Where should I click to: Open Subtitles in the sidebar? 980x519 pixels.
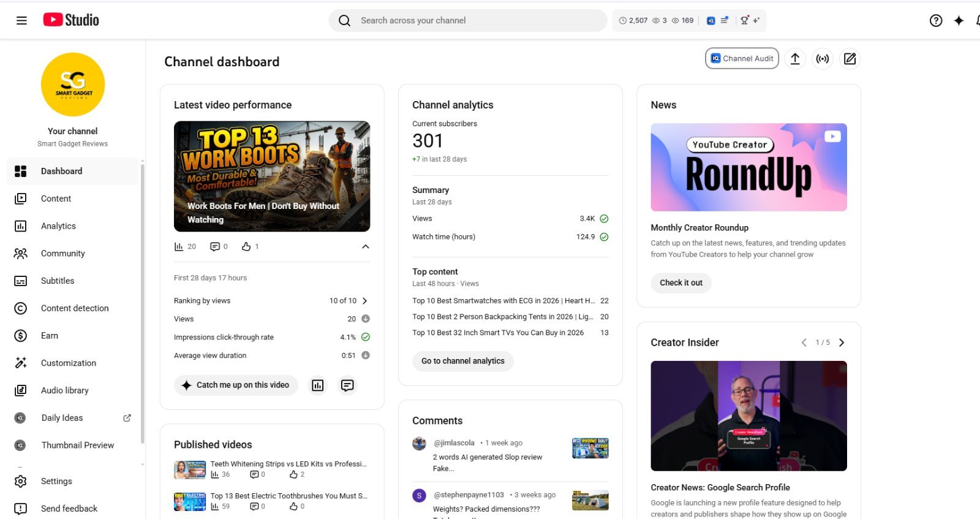coord(73,281)
